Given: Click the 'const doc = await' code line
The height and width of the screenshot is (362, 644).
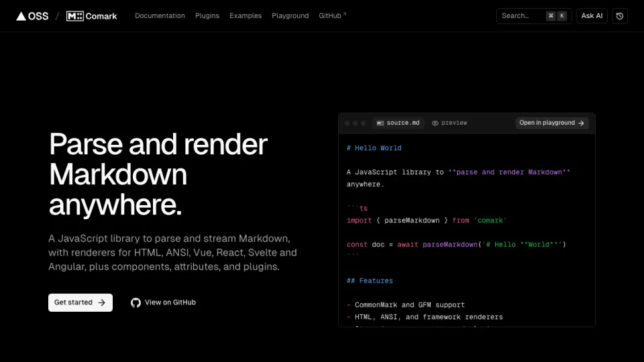Looking at the screenshot, I should point(456,245).
